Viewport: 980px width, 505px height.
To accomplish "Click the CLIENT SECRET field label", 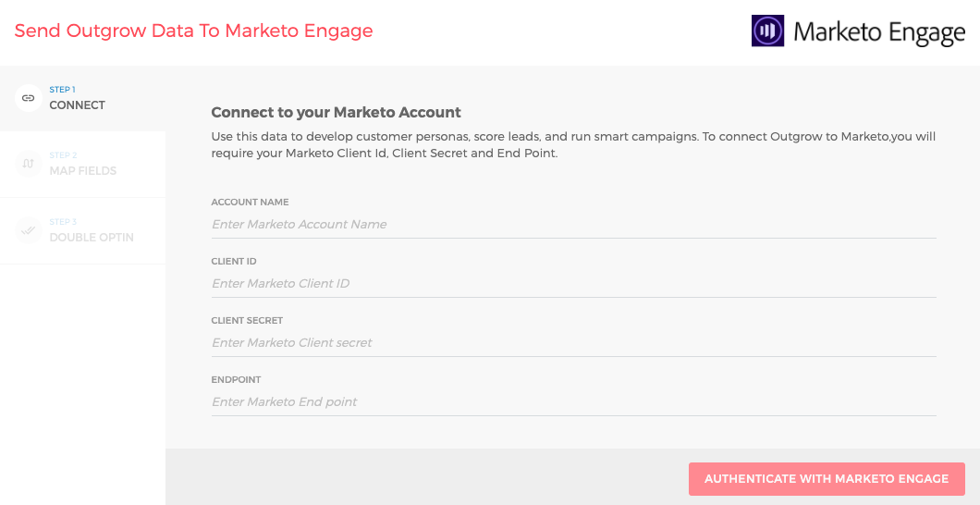I will coord(247,321).
